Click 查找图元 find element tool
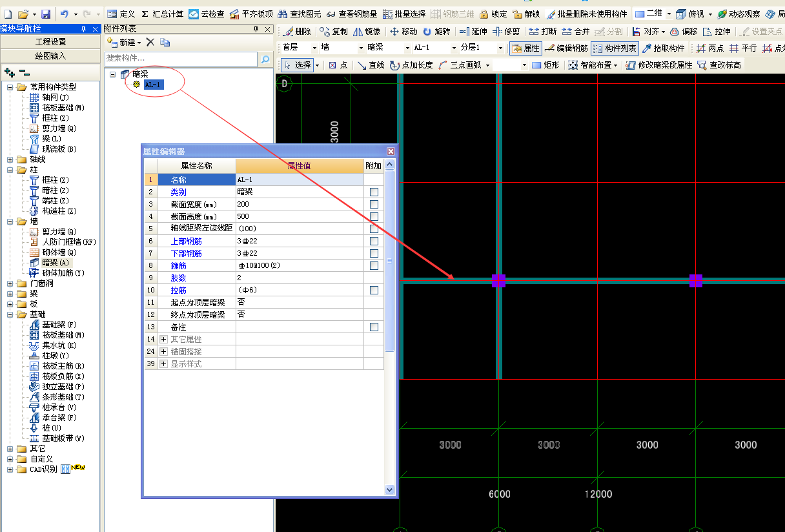 tap(300, 14)
